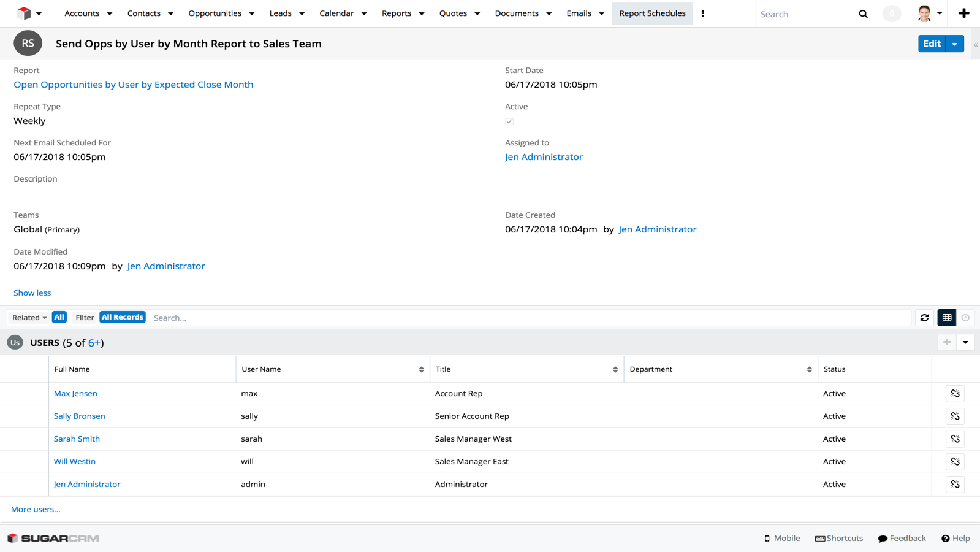Switch to list view grid icon
This screenshot has width=980, height=552.
[947, 318]
